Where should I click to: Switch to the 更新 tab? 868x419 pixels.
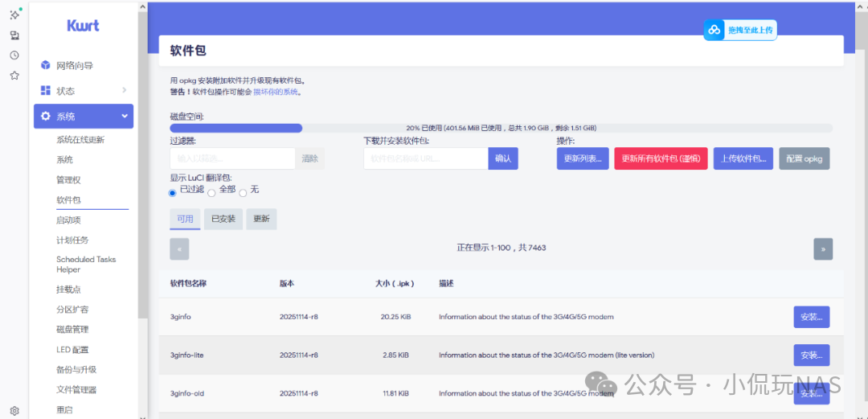261,219
